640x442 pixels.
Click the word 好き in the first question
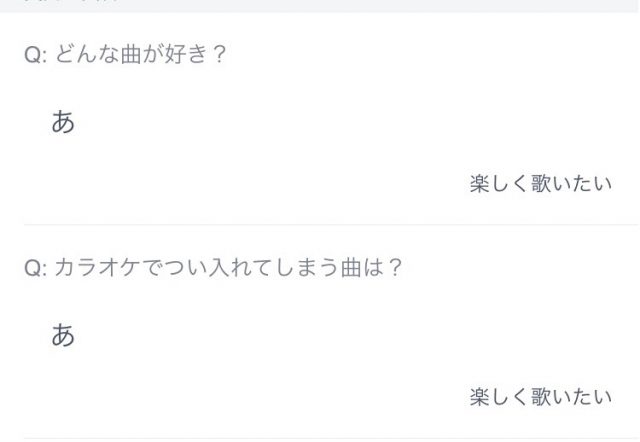(x=186, y=54)
